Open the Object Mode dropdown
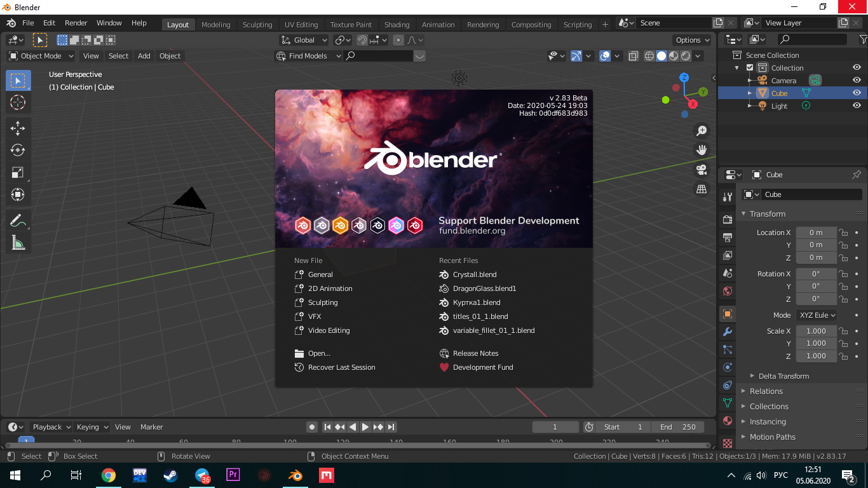This screenshot has height=488, width=868. coord(41,56)
